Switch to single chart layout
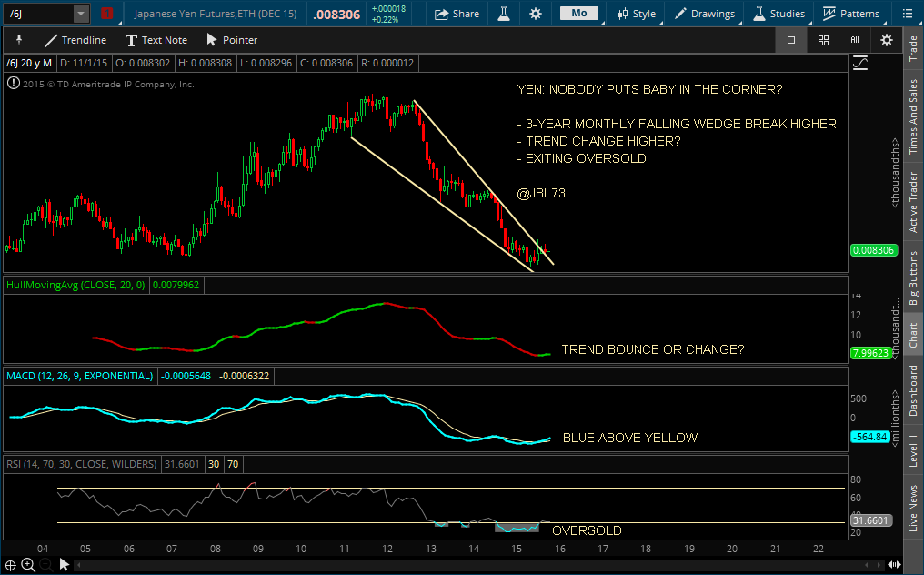This screenshot has width=924, height=575. [x=791, y=40]
